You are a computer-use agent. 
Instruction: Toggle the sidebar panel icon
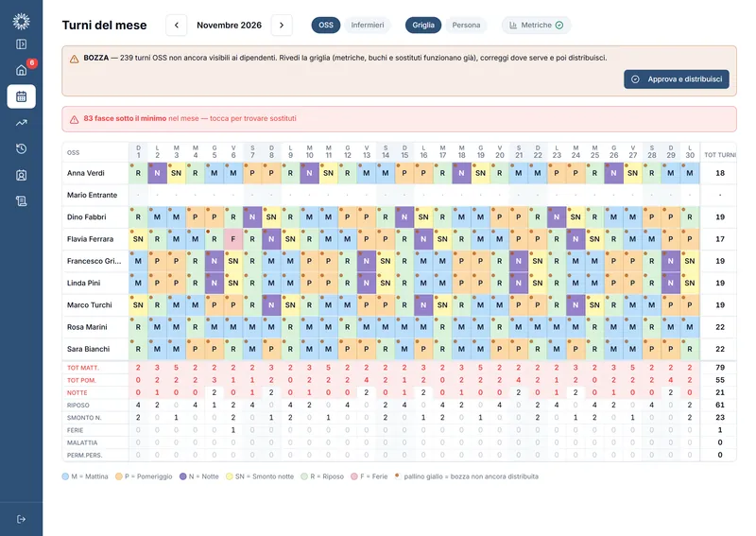click(x=21, y=44)
